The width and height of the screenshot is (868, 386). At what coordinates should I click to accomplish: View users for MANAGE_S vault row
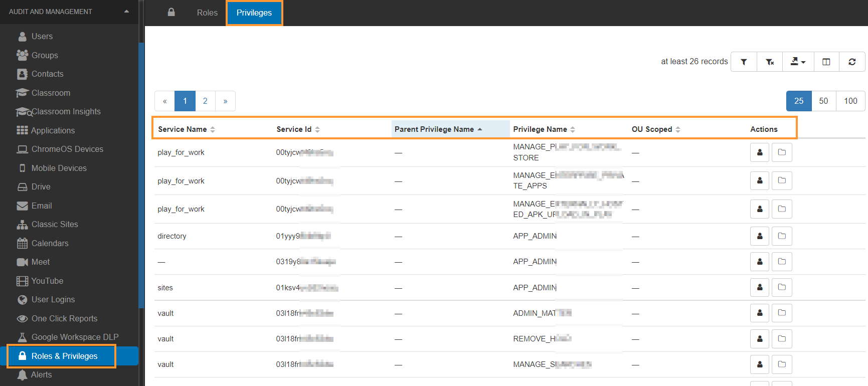(760, 364)
